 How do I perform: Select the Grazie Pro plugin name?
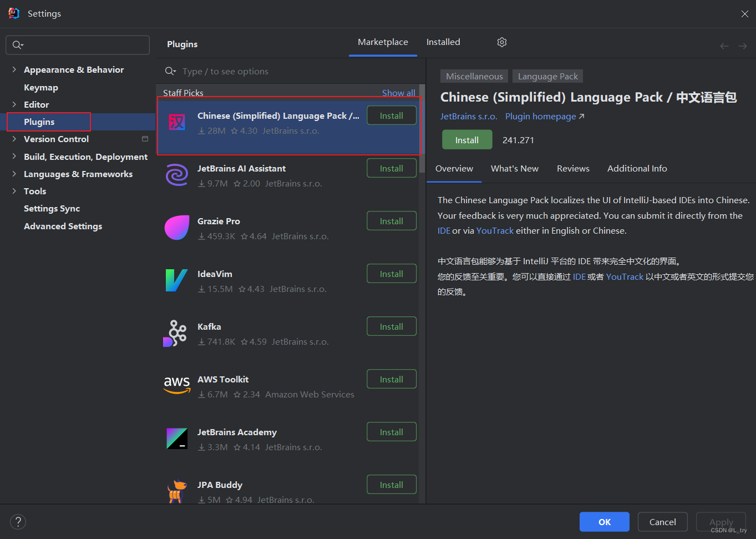219,221
